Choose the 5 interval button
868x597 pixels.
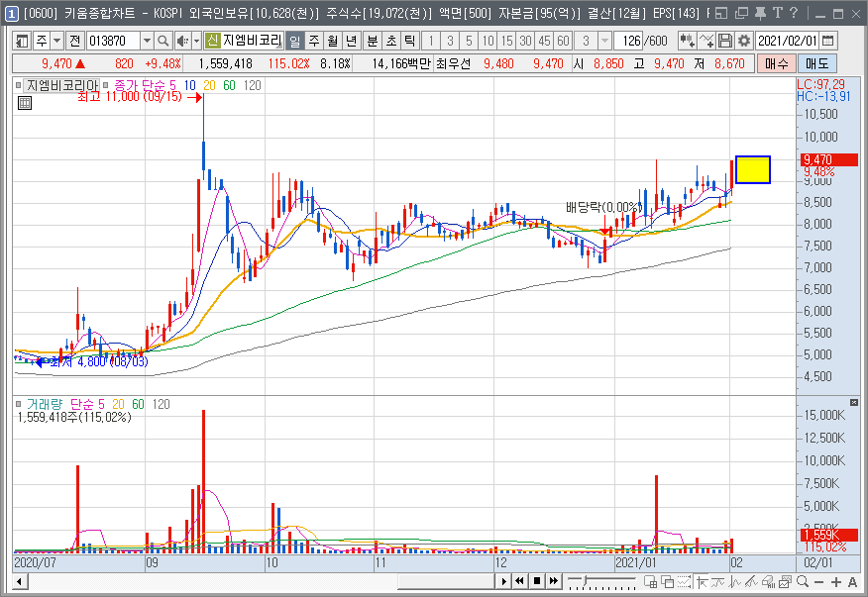click(469, 41)
